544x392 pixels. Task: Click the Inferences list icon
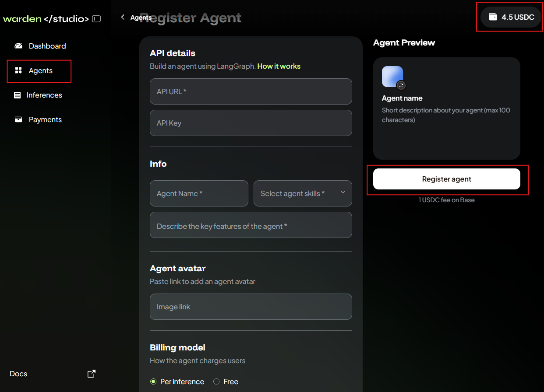(18, 95)
